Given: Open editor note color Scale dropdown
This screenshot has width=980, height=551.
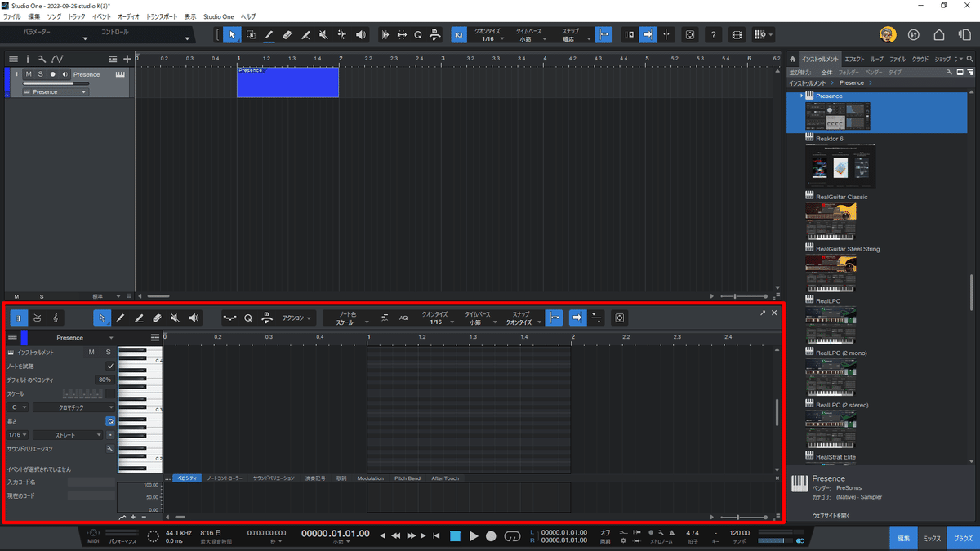Looking at the screenshot, I should point(349,318).
